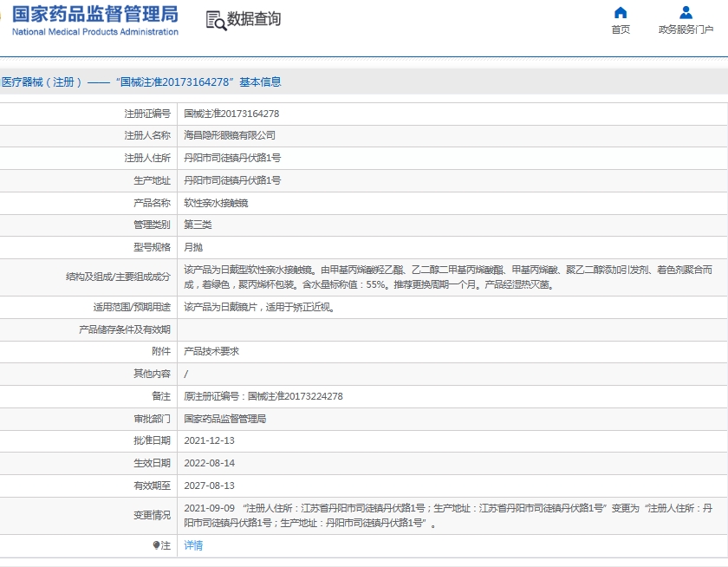Click the bulb icon beside 注

pos(156,545)
